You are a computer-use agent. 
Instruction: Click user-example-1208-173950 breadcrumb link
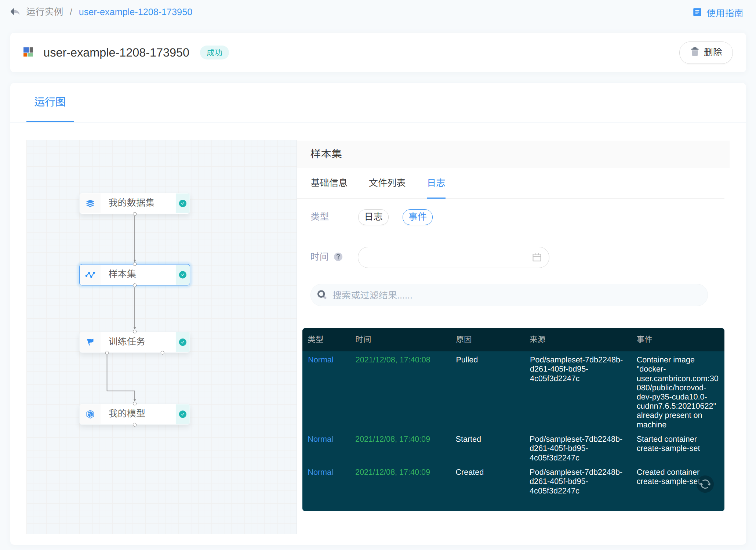pos(135,12)
